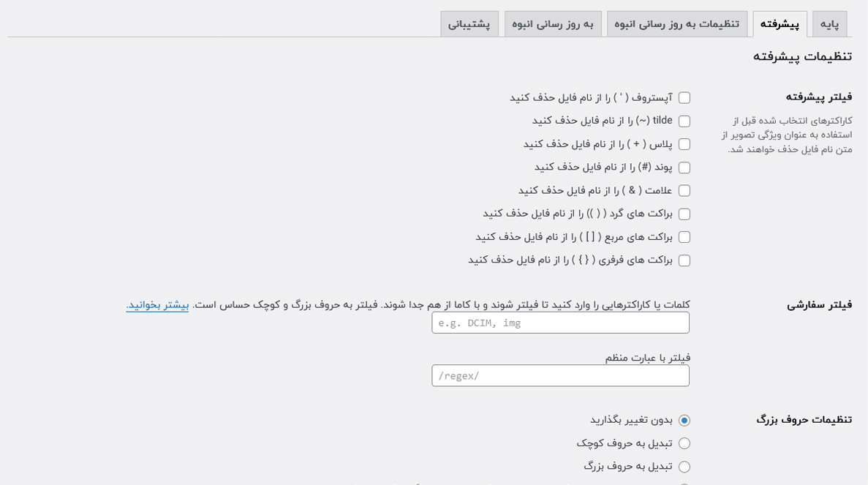The width and height of the screenshot is (868, 485).
Task: Click the tilde (~) option label text
Action: pyautogui.click(x=603, y=121)
